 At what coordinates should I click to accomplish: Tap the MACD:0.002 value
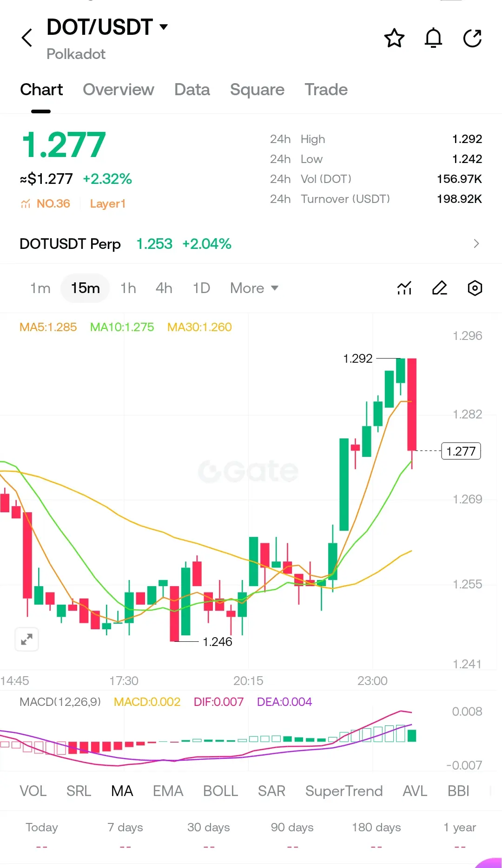pyautogui.click(x=147, y=702)
